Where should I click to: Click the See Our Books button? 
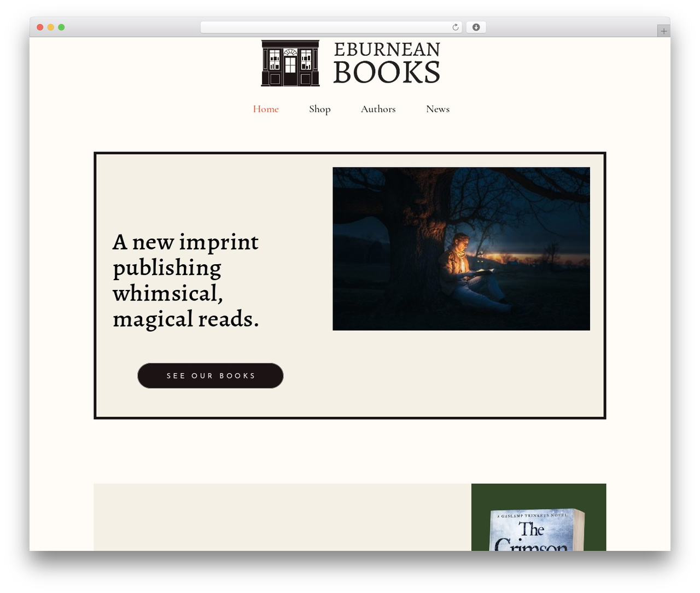[211, 376]
